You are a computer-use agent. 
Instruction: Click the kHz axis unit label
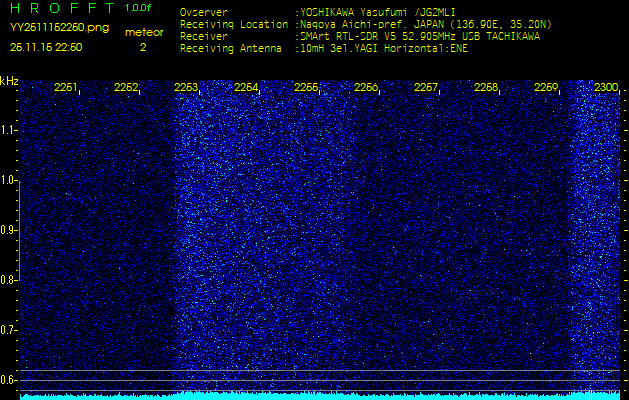(9, 81)
